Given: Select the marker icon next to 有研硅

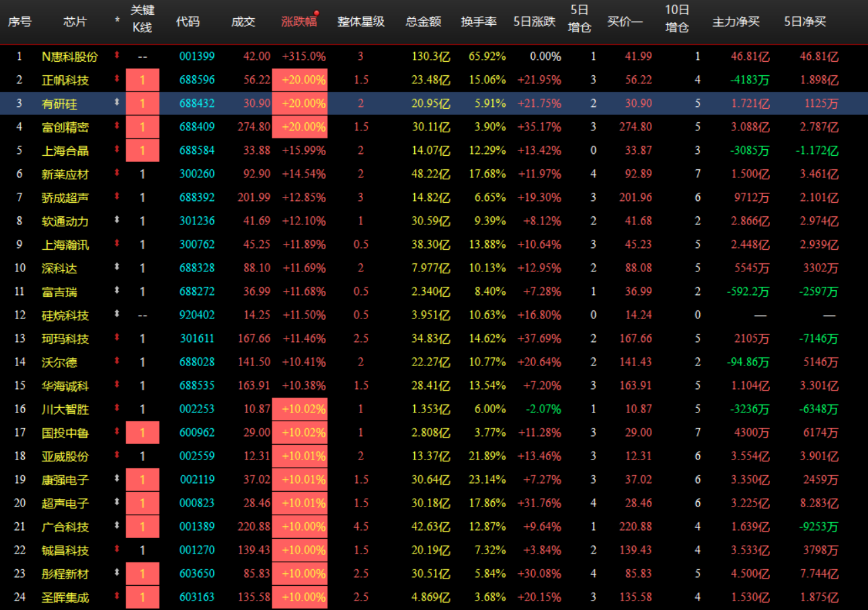Looking at the screenshot, I should (117, 103).
